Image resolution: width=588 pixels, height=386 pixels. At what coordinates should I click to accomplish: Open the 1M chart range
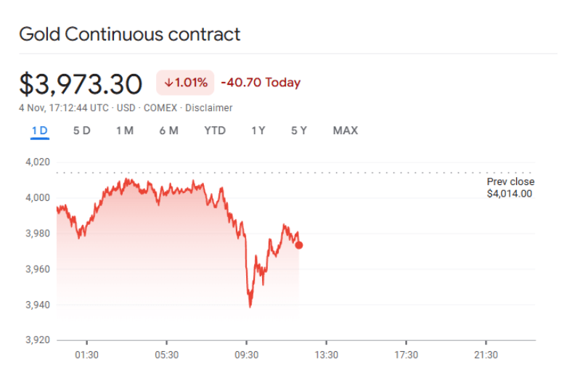pos(124,131)
